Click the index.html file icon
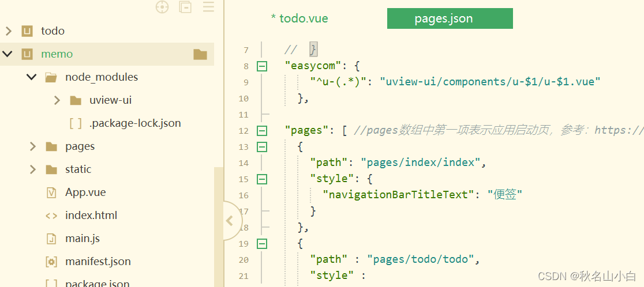The image size is (644, 287). click(x=51, y=216)
